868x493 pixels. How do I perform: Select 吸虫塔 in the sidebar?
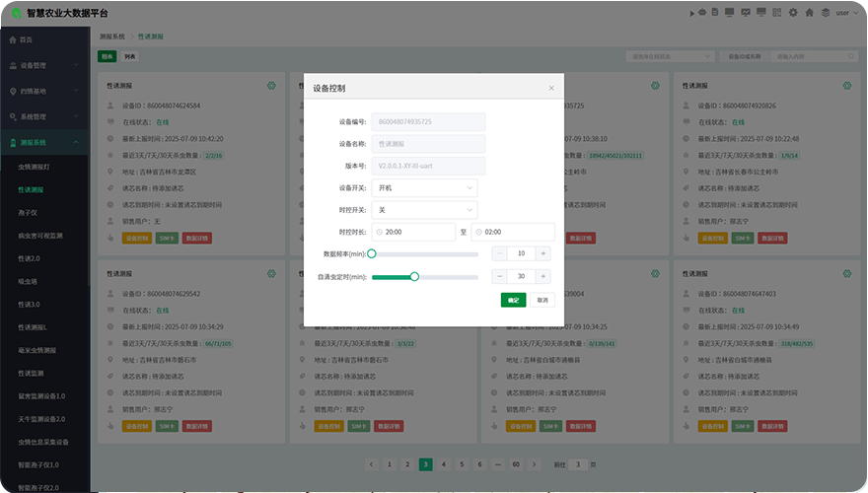pyautogui.click(x=28, y=282)
